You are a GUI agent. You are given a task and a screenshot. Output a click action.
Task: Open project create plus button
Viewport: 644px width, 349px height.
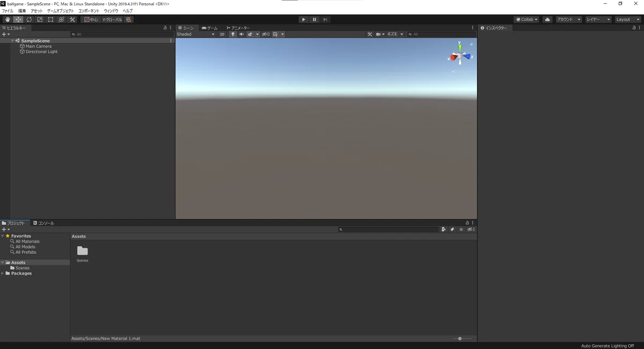(5, 229)
